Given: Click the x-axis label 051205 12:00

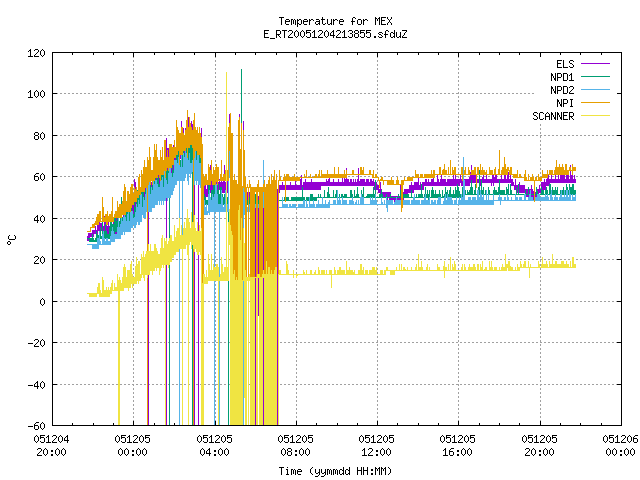Looking at the screenshot, I should pyautogui.click(x=376, y=445).
